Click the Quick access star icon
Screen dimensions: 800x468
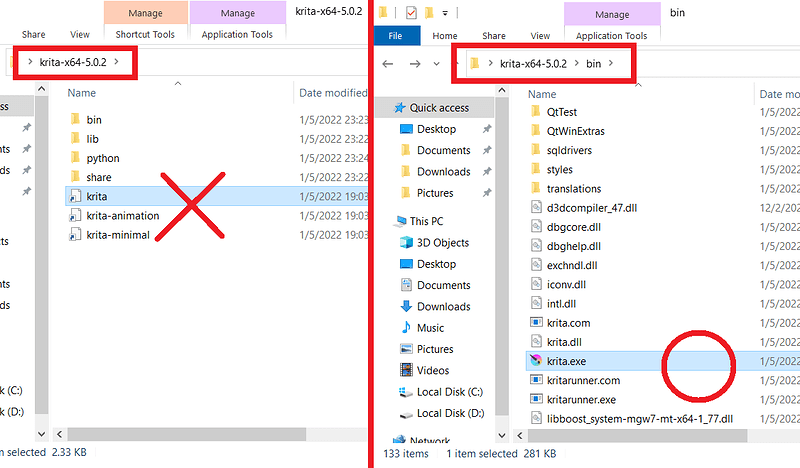399,108
